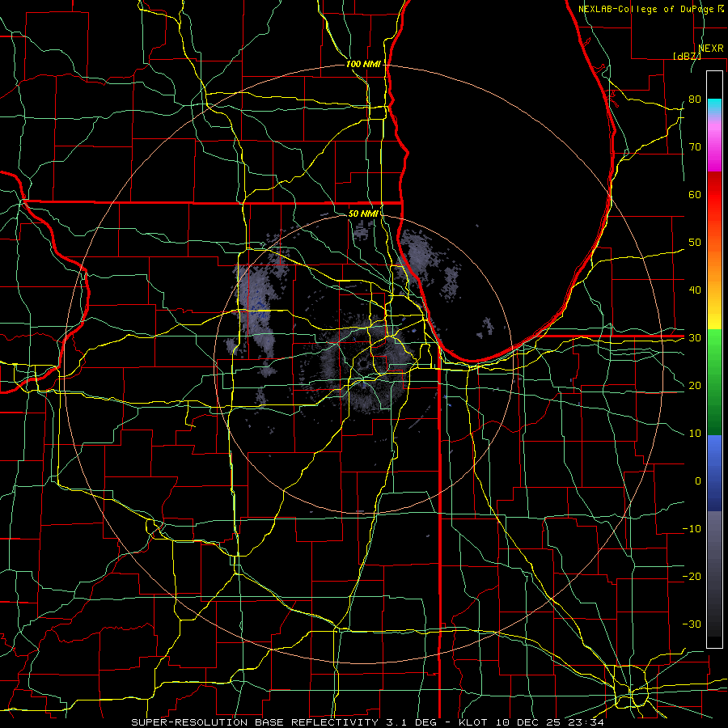Click the KLOT station identifier
The height and width of the screenshot is (728, 728).
coord(472,722)
